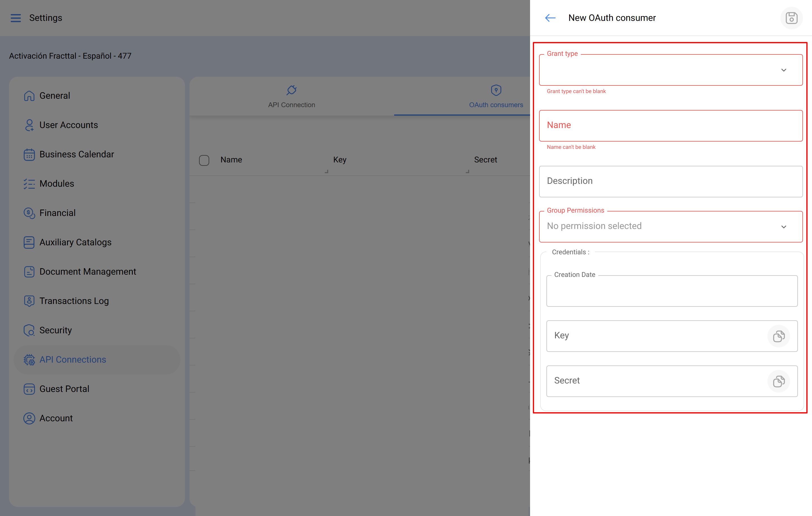This screenshot has width=812, height=516.
Task: Click the Guest Portal icon in the sidebar
Action: pos(29,389)
